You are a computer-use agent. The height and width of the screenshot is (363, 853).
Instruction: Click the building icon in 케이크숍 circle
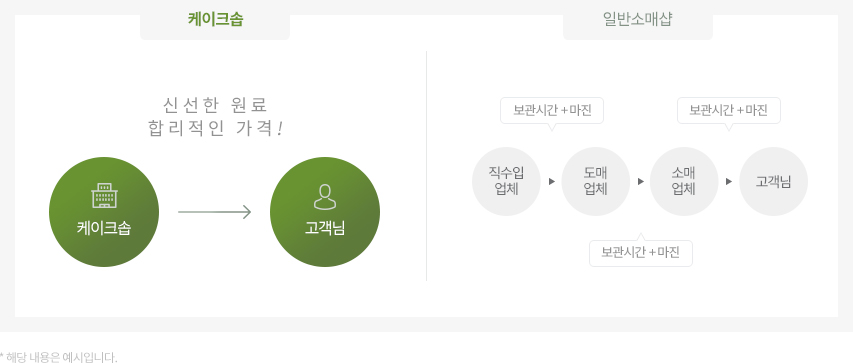pos(104,195)
